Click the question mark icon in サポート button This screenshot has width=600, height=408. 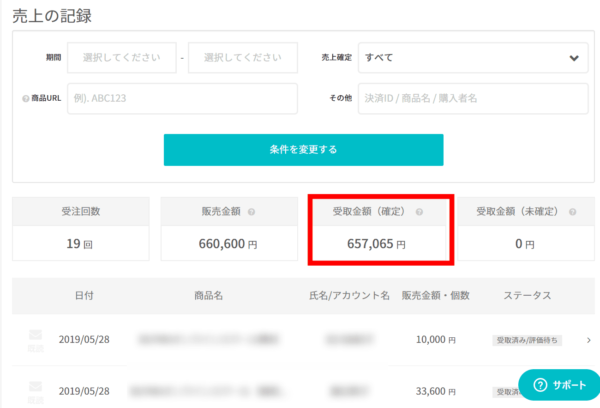(540, 385)
